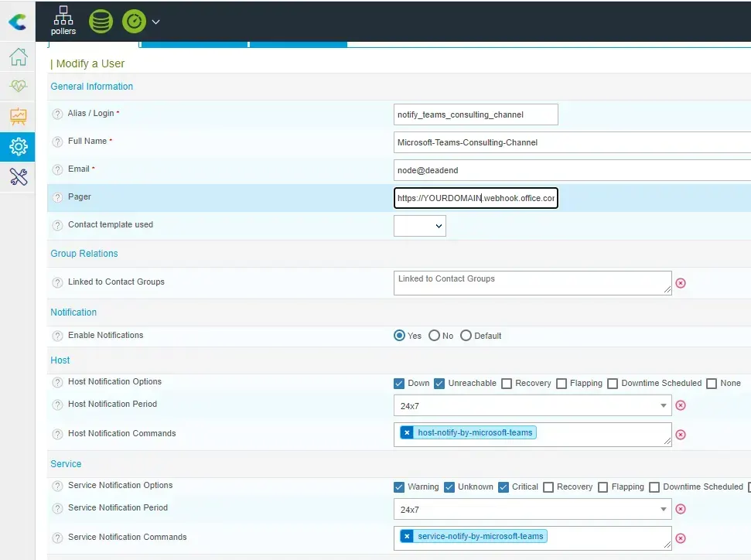Screen dimensions: 751x560
Task: Clear Linked to Contact Groups selection
Action: point(681,283)
